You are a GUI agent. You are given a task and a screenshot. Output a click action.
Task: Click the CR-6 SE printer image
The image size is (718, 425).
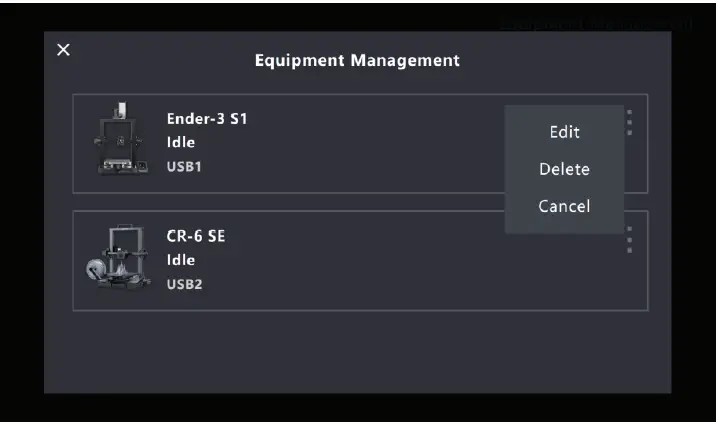tap(117, 258)
